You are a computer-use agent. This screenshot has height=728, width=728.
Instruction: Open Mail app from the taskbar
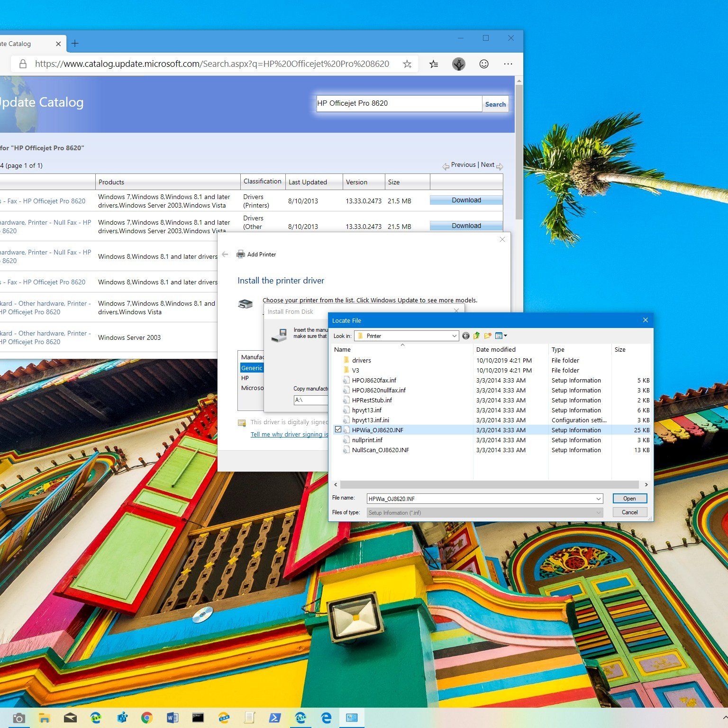[x=70, y=718]
